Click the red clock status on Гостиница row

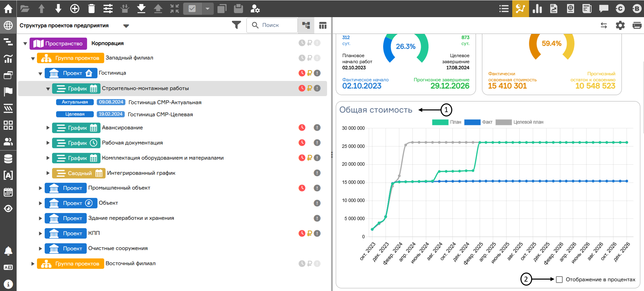pyautogui.click(x=302, y=73)
